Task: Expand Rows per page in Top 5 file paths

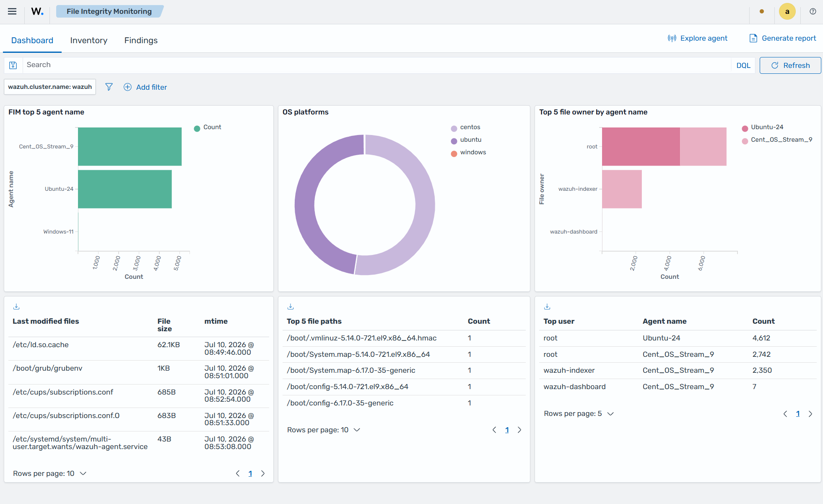Action: [324, 430]
